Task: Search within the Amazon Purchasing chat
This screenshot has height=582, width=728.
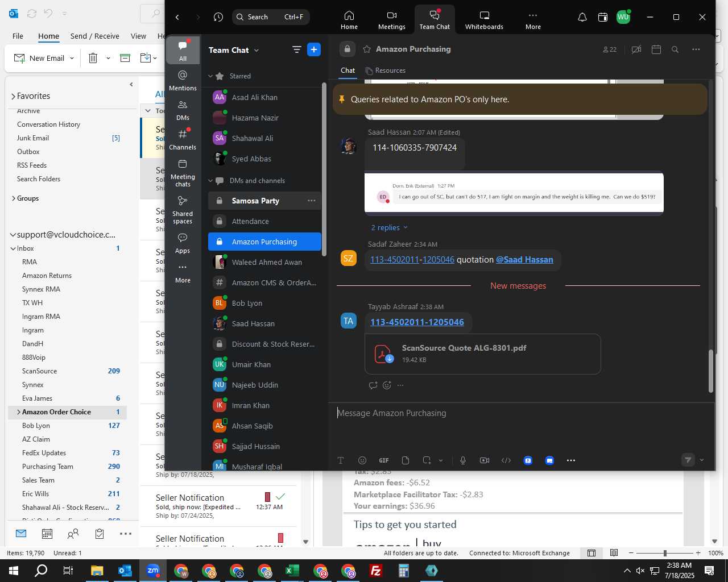Action: (675, 49)
